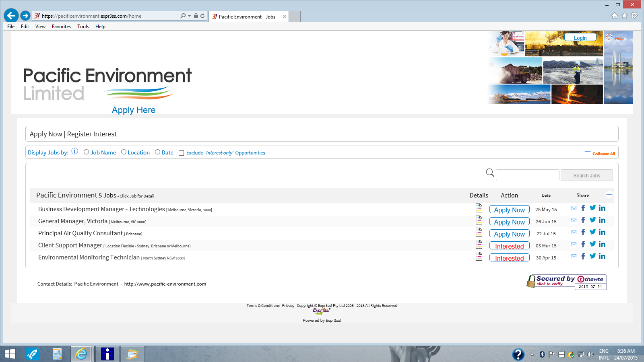Email the Environmental Monitoring Technician job
Screen dimensions: 644x362
click(x=574, y=256)
